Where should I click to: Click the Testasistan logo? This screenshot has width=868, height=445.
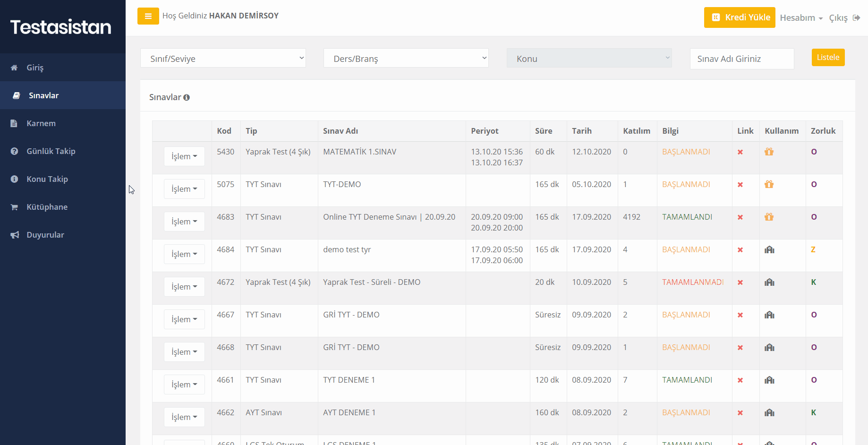pos(61,27)
